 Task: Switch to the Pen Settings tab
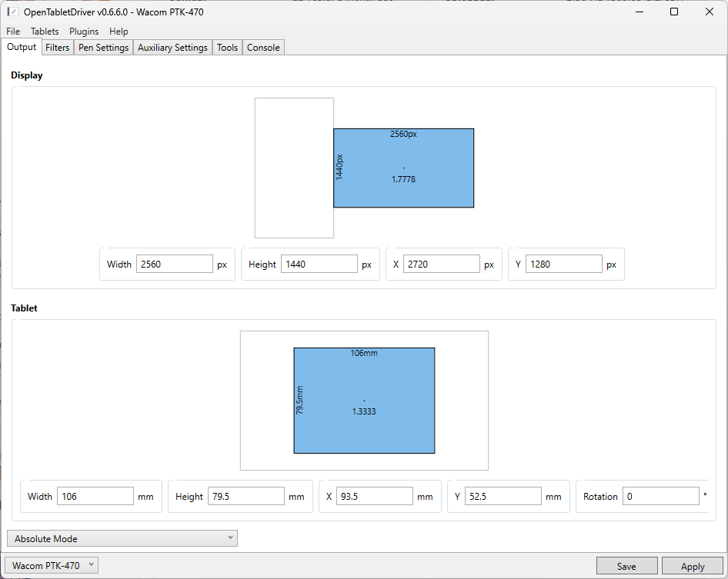click(x=104, y=48)
